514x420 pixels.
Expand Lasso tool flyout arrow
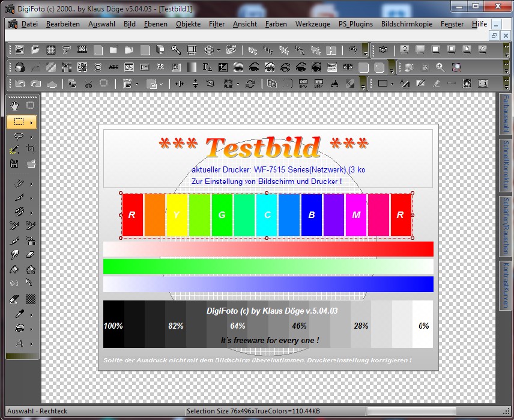click(31, 137)
